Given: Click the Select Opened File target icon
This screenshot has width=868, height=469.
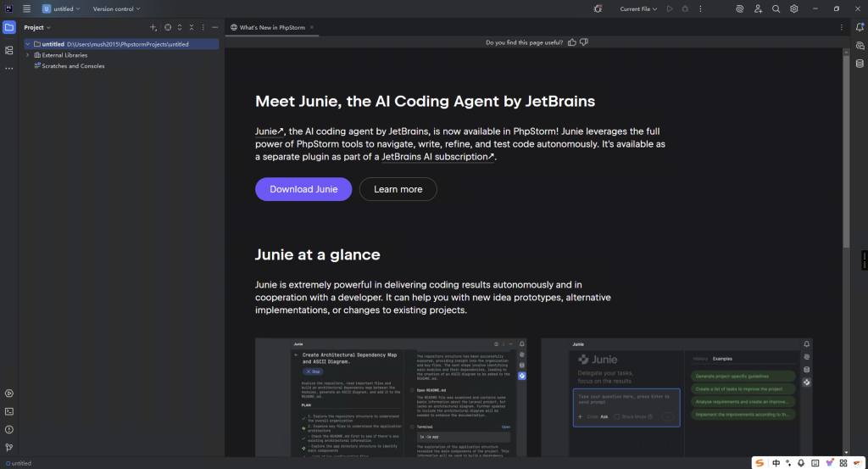Looking at the screenshot, I should [x=168, y=27].
